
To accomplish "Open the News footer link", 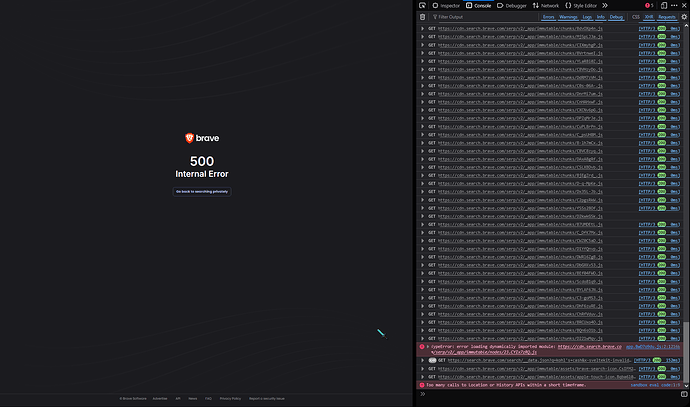I will (193, 399).
